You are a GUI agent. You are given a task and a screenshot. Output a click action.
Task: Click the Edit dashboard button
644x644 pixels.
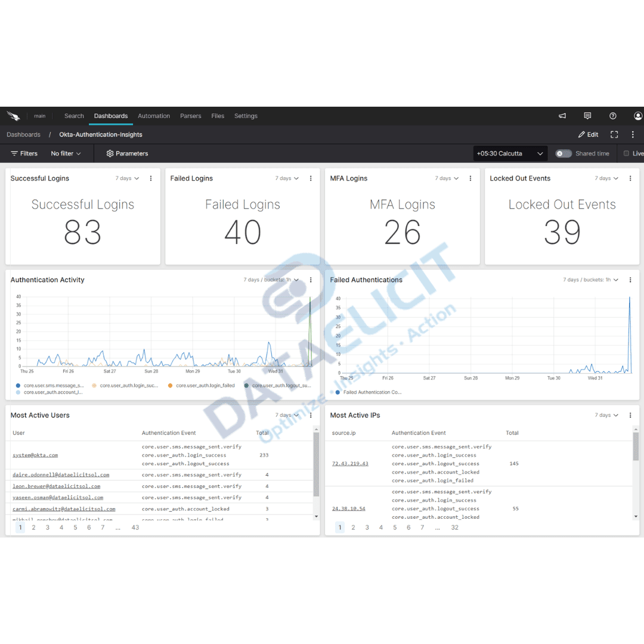point(587,134)
